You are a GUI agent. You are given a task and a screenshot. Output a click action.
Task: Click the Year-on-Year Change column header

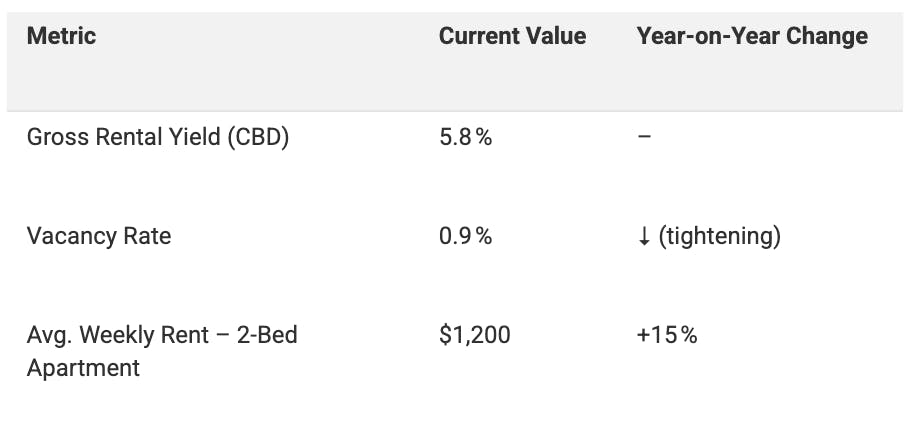coord(752,37)
